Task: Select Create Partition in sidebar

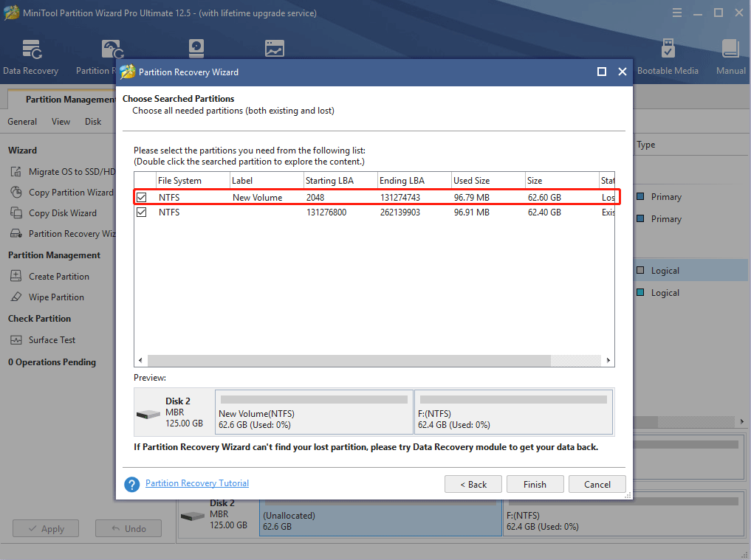Action: (49, 276)
